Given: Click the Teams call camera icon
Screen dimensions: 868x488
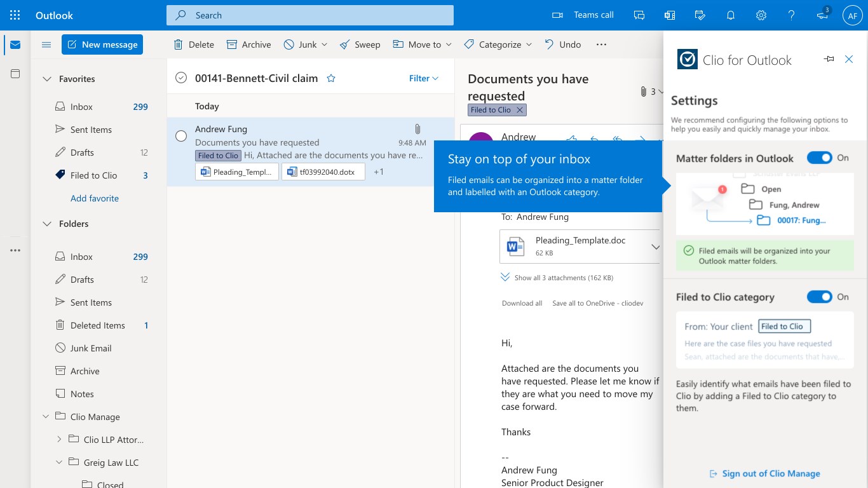Looking at the screenshot, I should click(x=558, y=15).
